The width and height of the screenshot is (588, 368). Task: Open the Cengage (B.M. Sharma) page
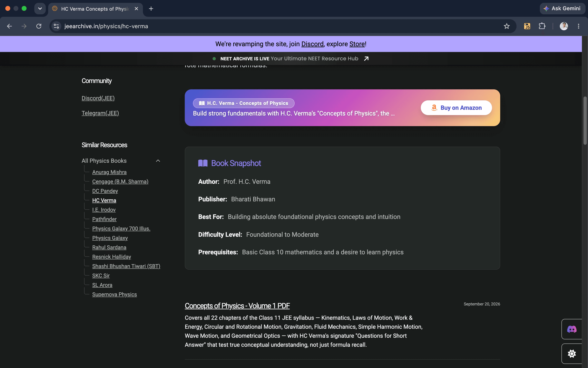point(120,182)
